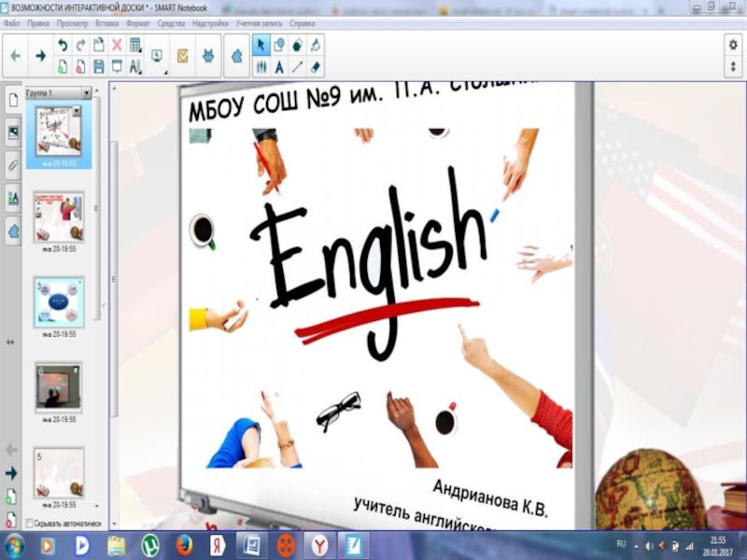The width and height of the screenshot is (747, 560).
Task: Select the Eraser tool
Action: 316,66
